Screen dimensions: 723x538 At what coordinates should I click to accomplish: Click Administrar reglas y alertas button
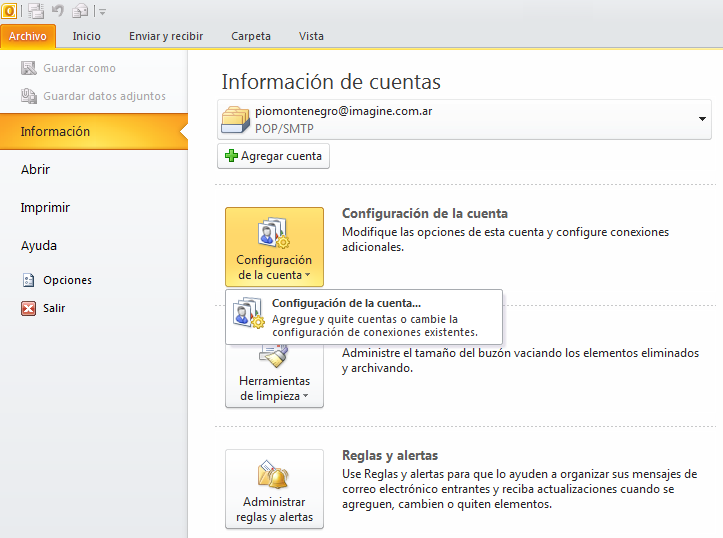tap(274, 489)
